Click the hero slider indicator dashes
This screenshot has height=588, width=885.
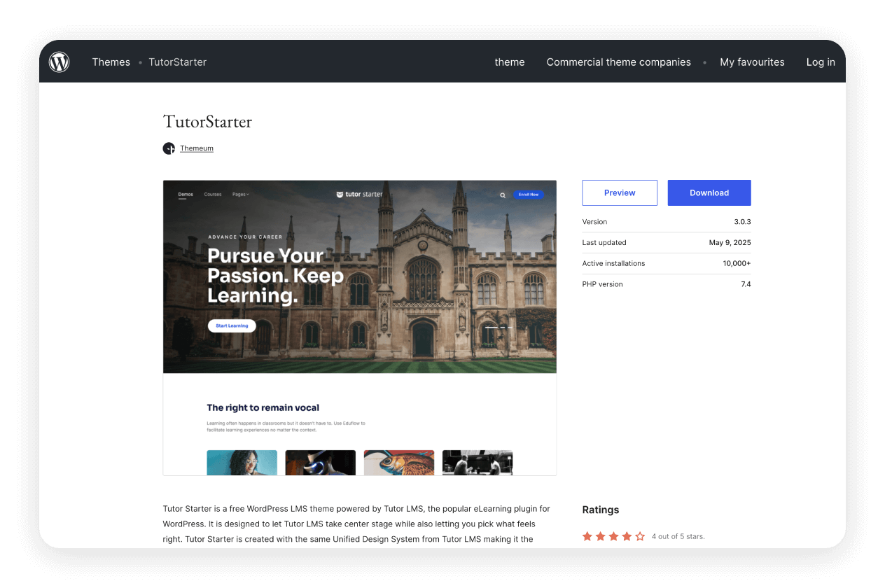coord(499,327)
